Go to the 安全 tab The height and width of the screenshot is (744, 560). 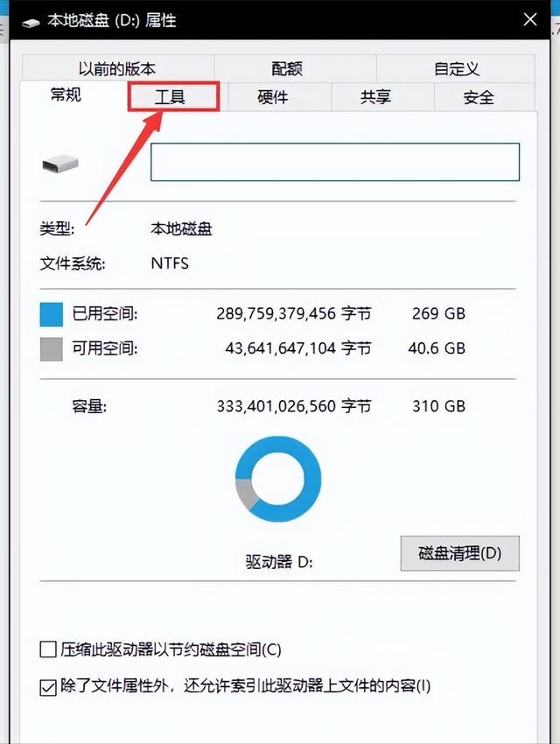(x=479, y=97)
